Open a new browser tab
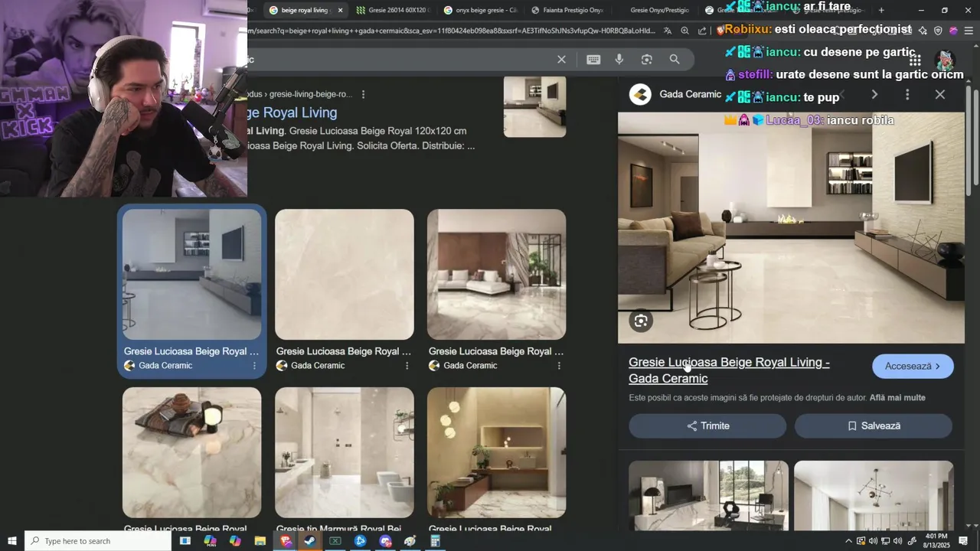The width and height of the screenshot is (980, 551). pyautogui.click(x=881, y=10)
